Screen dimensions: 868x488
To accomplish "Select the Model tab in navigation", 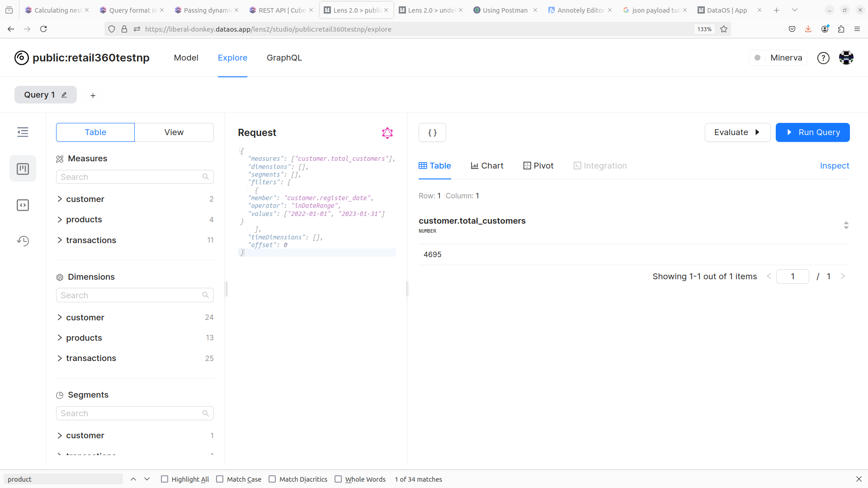I will pyautogui.click(x=186, y=58).
